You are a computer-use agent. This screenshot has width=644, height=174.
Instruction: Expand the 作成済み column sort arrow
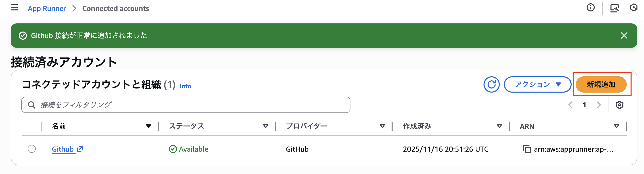pos(499,126)
